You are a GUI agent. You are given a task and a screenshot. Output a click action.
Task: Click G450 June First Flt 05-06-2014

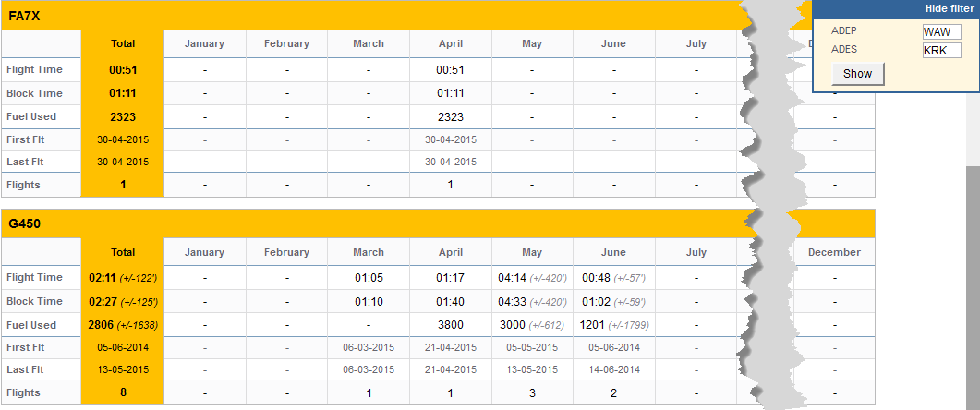click(x=613, y=347)
